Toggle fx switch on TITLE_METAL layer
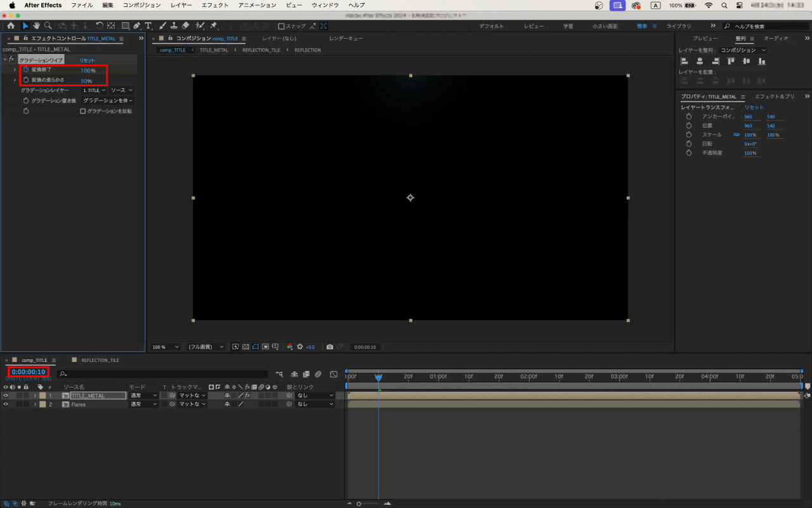This screenshot has width=812, height=508. [247, 396]
